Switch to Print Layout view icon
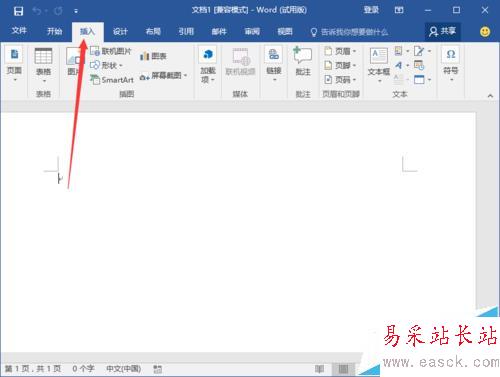Screen dimensions: 500x377 tap(343, 369)
